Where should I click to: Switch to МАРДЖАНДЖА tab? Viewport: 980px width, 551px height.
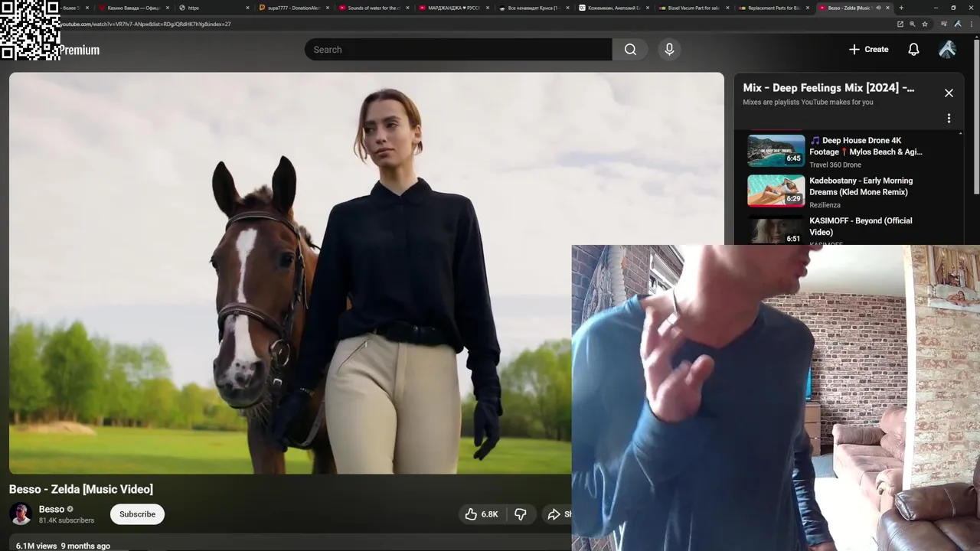(453, 8)
